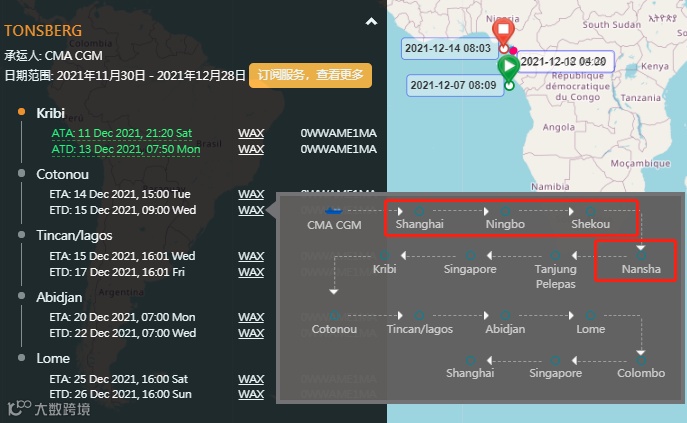Click the Cotonou node circle in the route popup

(334, 315)
